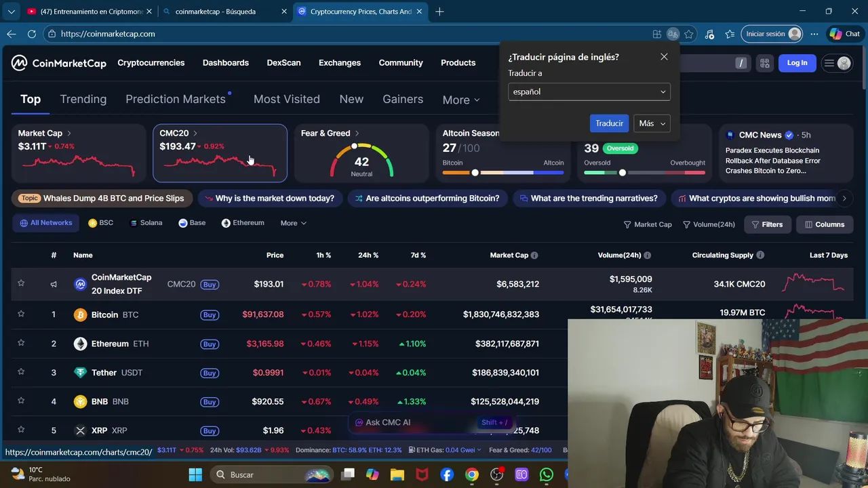This screenshot has width=868, height=488.
Task: Close the translate popup
Action: click(664, 57)
